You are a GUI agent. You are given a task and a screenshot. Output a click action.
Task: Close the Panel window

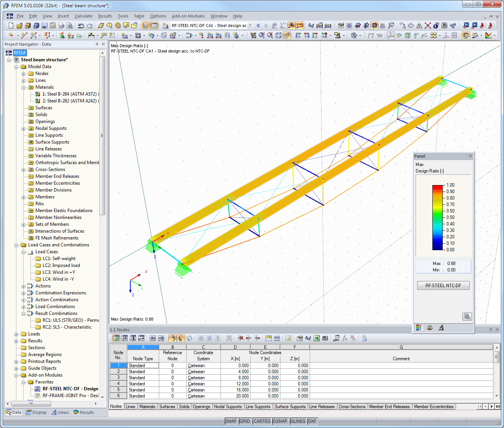470,156
